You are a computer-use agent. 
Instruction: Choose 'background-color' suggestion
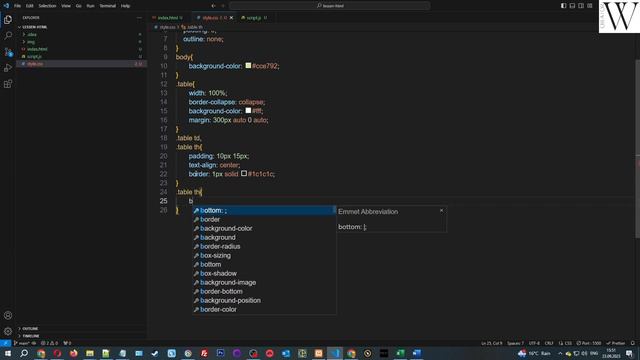point(264,229)
